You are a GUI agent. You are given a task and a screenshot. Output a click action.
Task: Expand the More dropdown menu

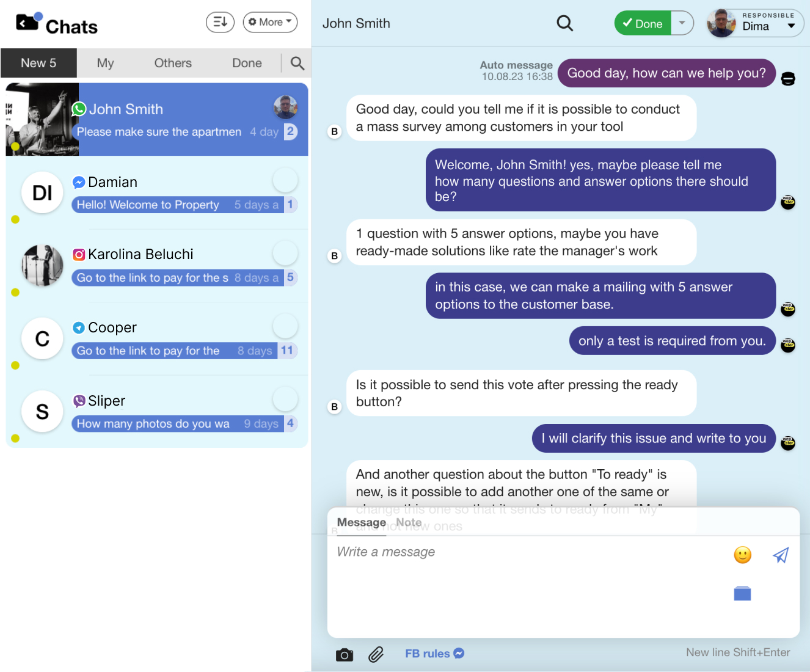[270, 22]
